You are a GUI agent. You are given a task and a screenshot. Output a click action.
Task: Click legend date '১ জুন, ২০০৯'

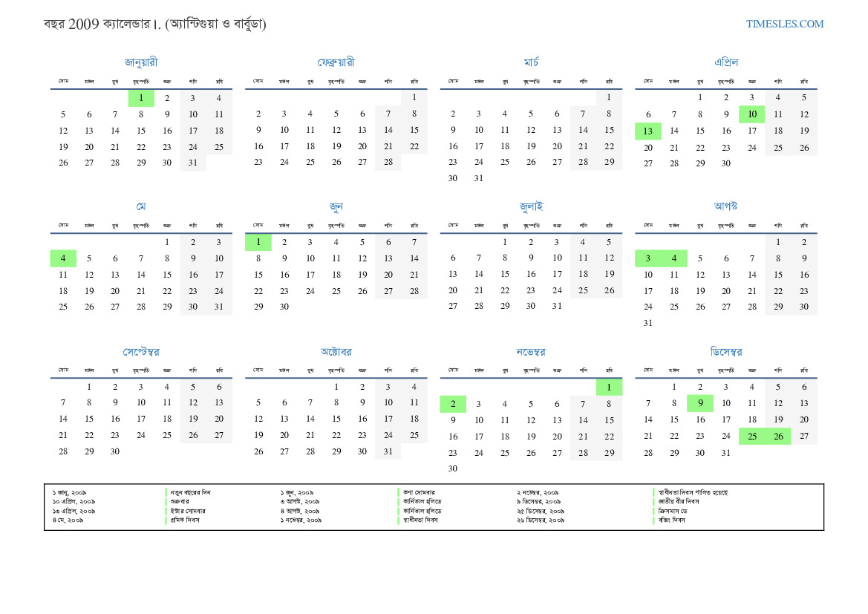297,492
